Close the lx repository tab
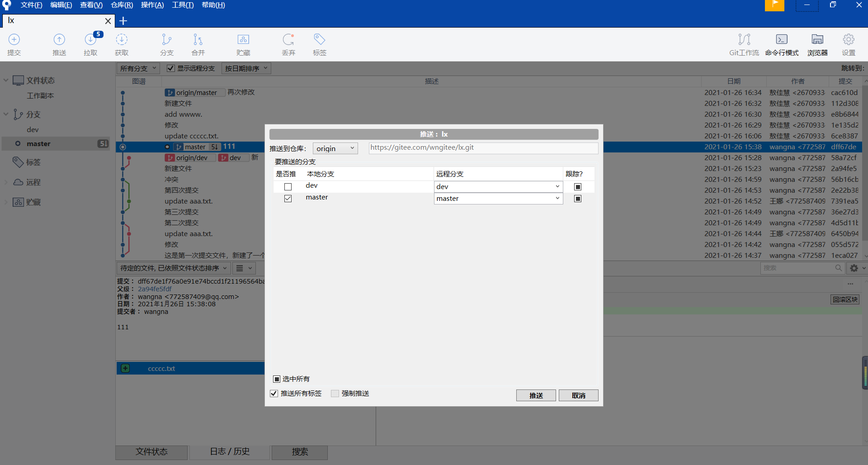This screenshot has width=868, height=465. click(x=108, y=21)
